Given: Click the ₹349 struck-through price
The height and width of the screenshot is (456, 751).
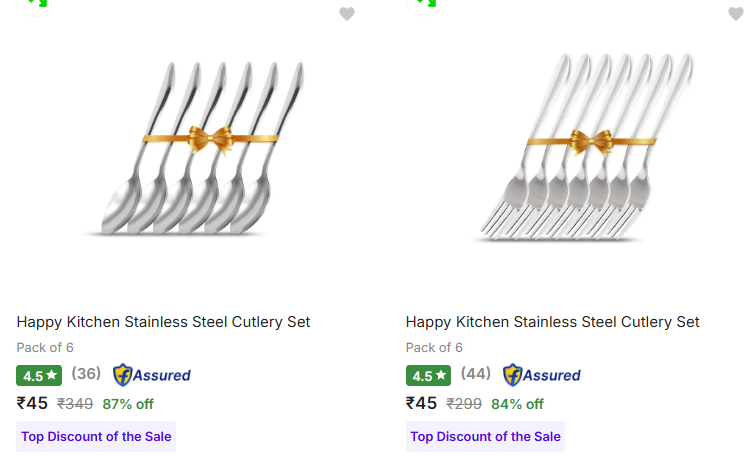Looking at the screenshot, I should [75, 404].
